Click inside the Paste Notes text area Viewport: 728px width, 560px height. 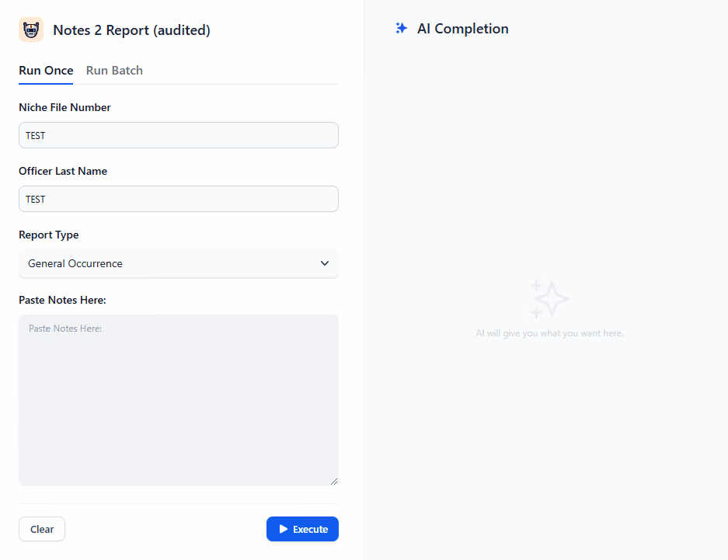click(178, 400)
